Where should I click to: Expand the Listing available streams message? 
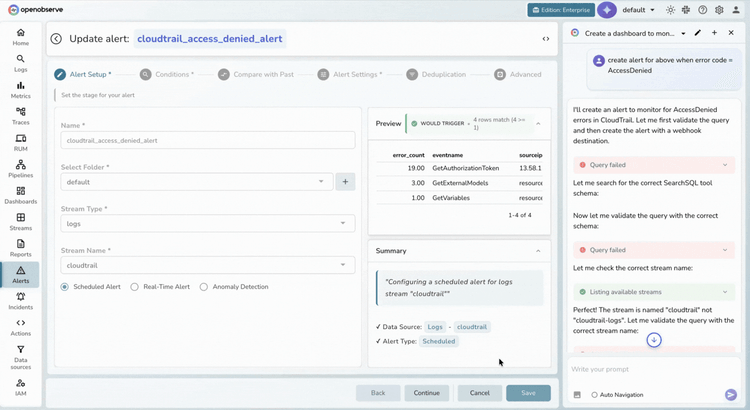click(x=654, y=292)
